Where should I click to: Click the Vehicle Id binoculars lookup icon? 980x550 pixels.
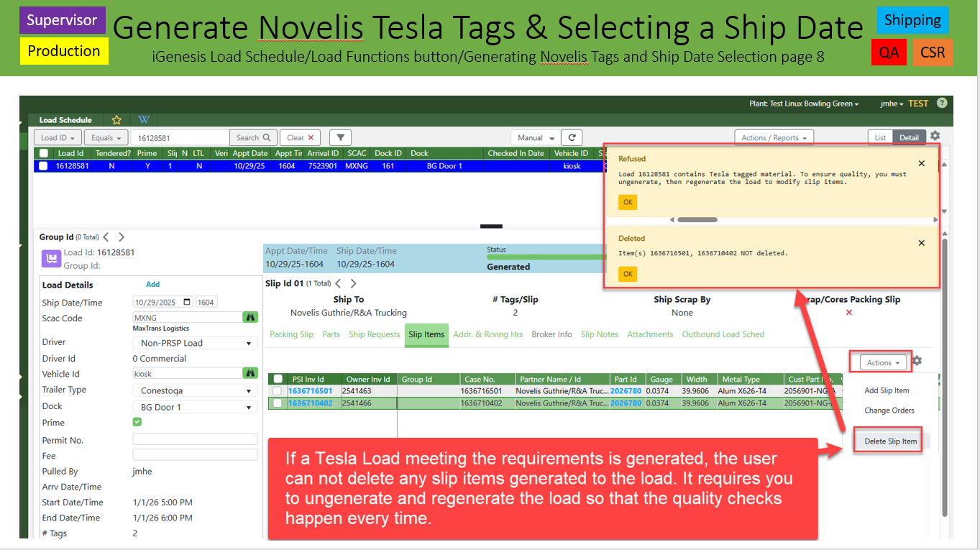(x=250, y=373)
